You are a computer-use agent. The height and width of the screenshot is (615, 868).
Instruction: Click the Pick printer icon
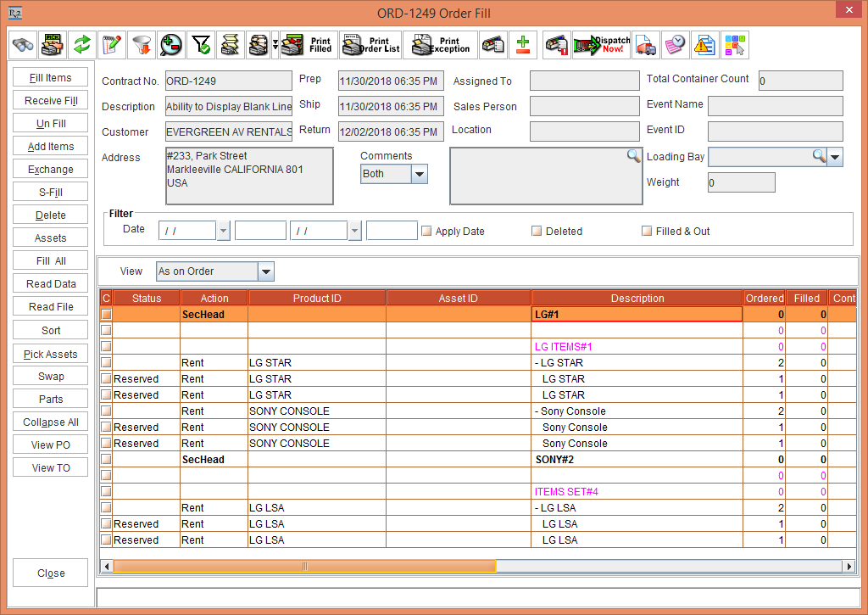pos(53,45)
